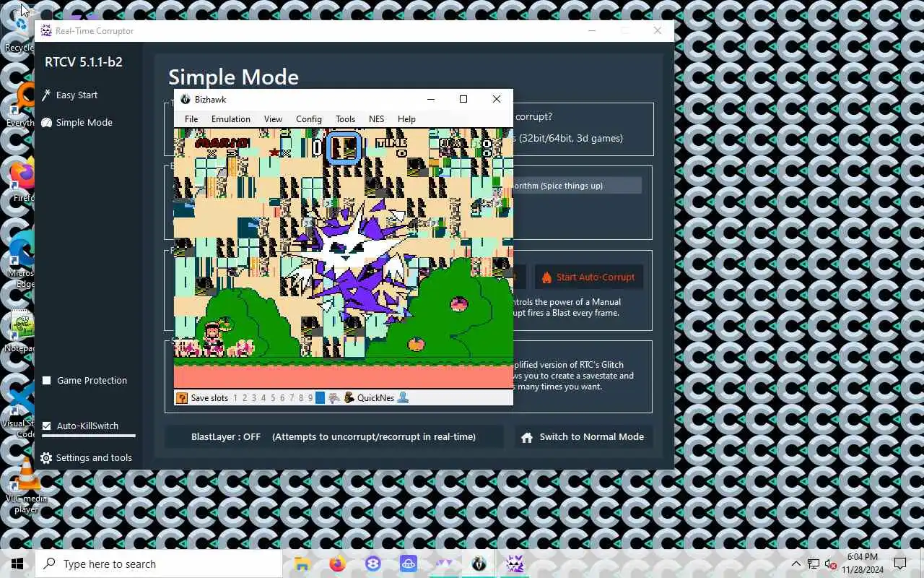Viewport: 924px width, 578px height.
Task: Open File Explorer from the taskbar
Action: 302,564
